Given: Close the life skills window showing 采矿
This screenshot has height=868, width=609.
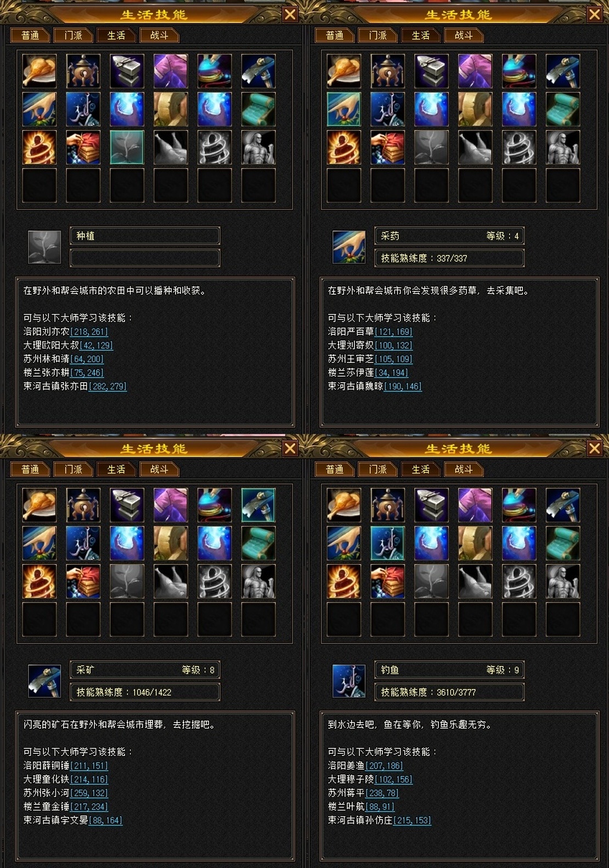Looking at the screenshot, I should (290, 449).
